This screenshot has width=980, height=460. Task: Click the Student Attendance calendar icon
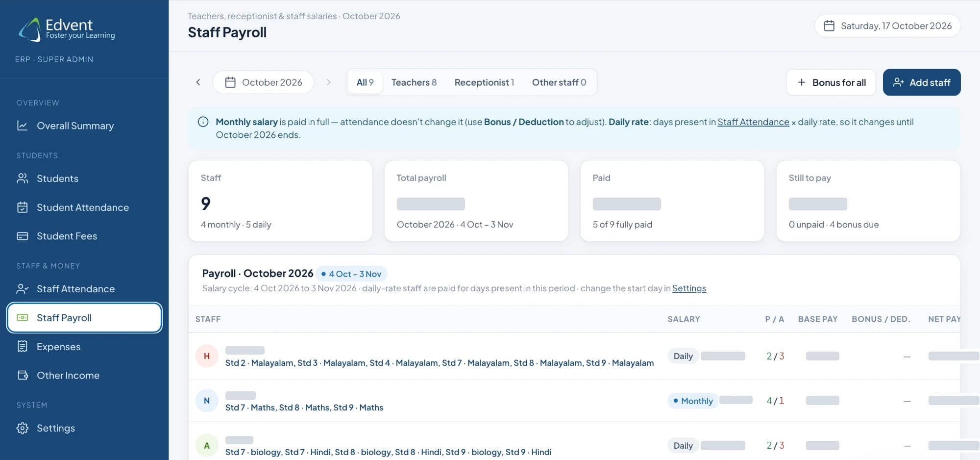[x=22, y=207]
